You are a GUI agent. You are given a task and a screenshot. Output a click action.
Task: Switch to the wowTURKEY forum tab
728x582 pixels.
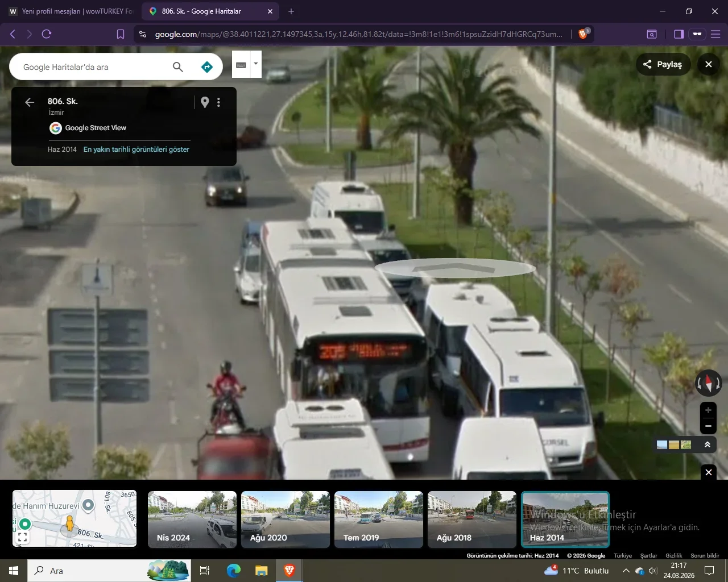point(71,11)
